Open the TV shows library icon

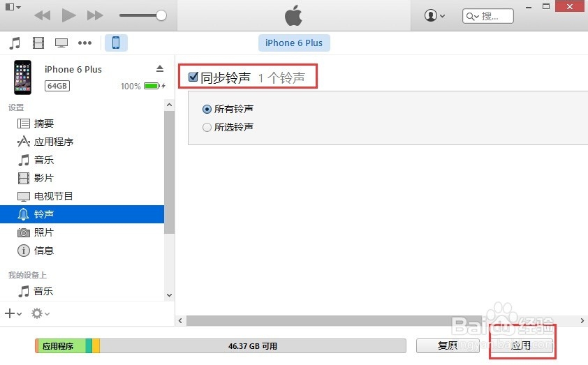coord(61,43)
